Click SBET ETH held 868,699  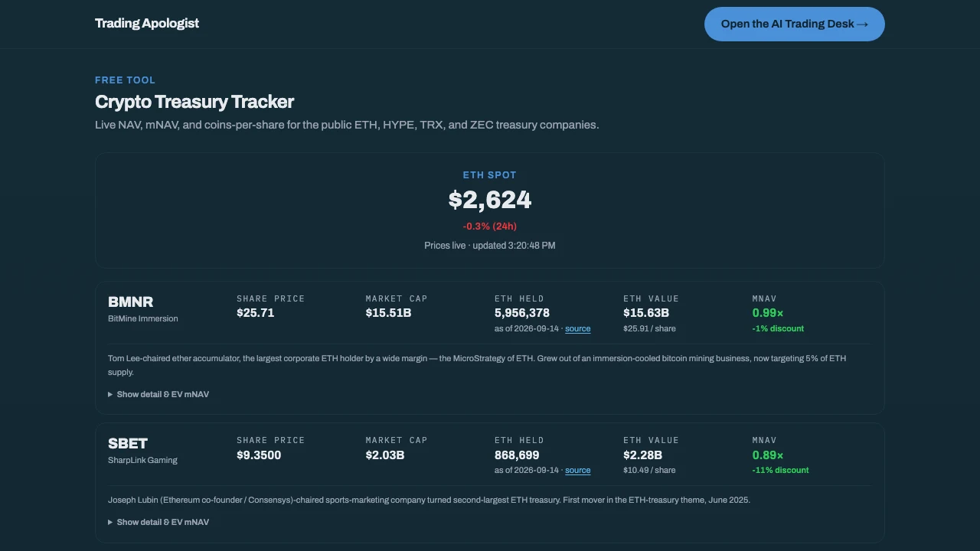point(517,455)
